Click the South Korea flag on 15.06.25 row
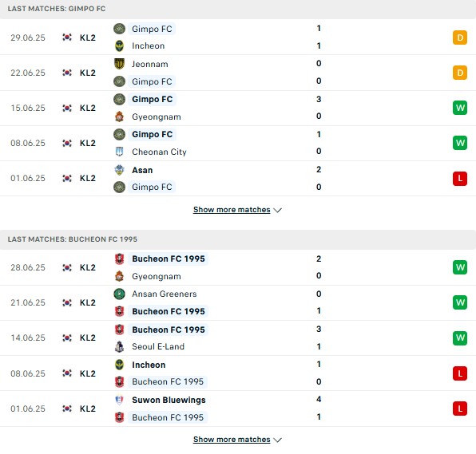The height and width of the screenshot is (454, 476). [67, 108]
